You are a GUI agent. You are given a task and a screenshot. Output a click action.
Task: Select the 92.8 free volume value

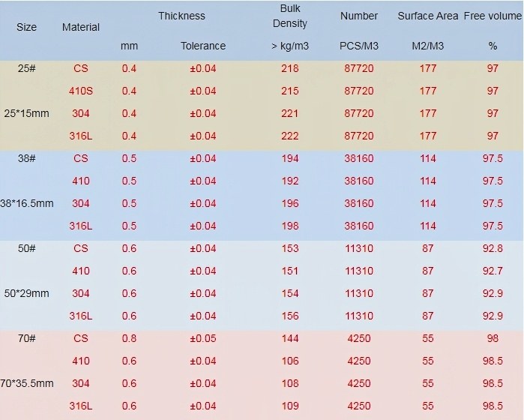(x=493, y=248)
